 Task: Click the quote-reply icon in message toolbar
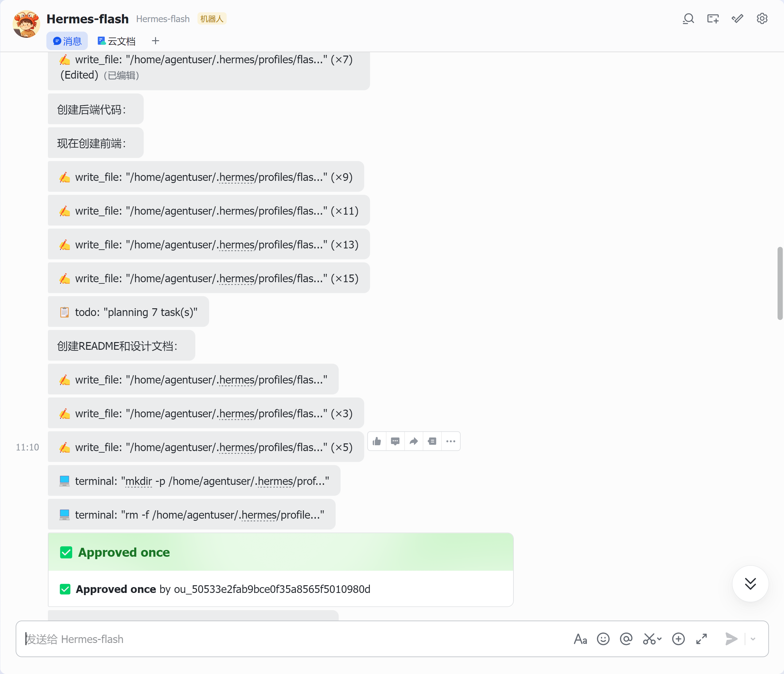point(432,441)
